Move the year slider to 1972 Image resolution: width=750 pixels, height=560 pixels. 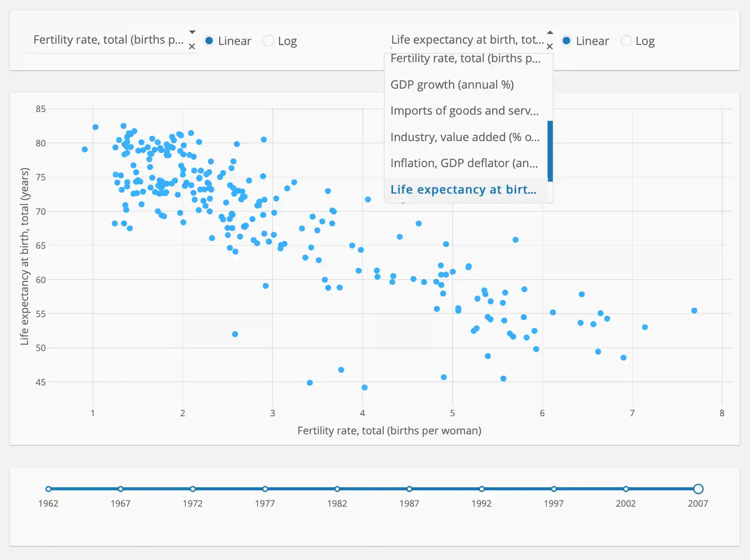coord(193,489)
